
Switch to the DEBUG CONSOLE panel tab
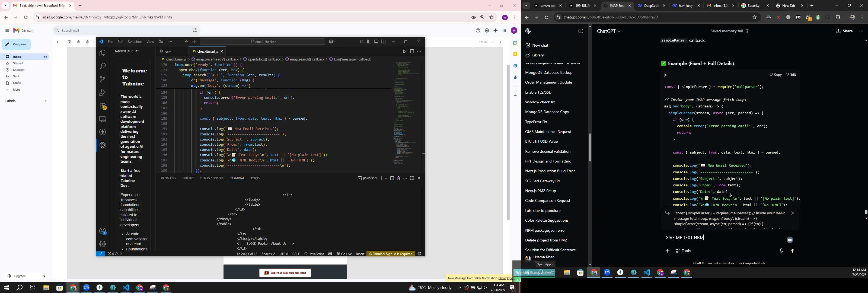[212, 178]
